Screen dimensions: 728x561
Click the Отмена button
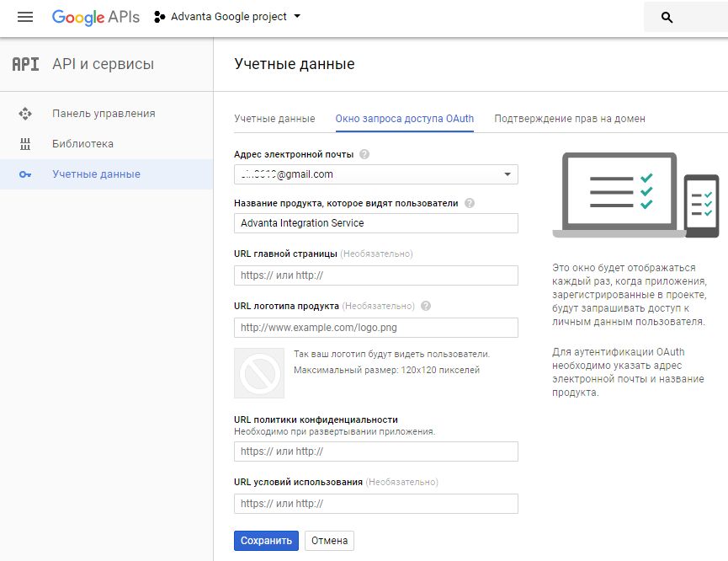click(x=329, y=541)
